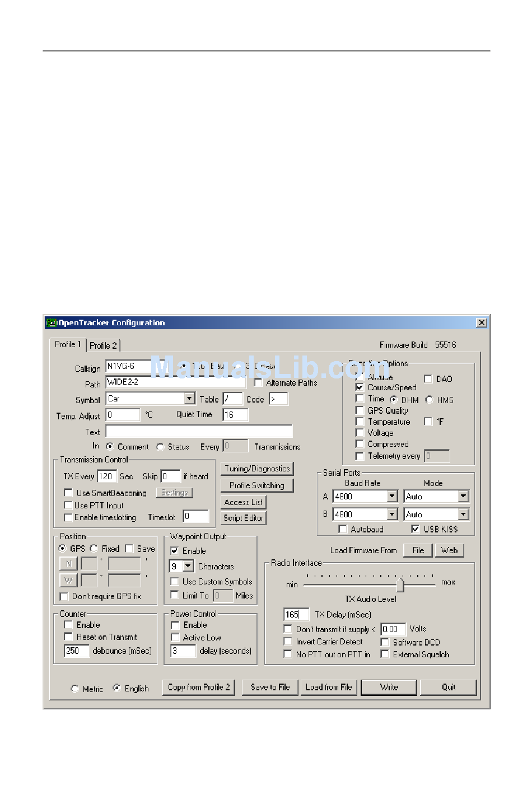
Task: Click the Path field containing WIDE2-2
Action: 176,382
